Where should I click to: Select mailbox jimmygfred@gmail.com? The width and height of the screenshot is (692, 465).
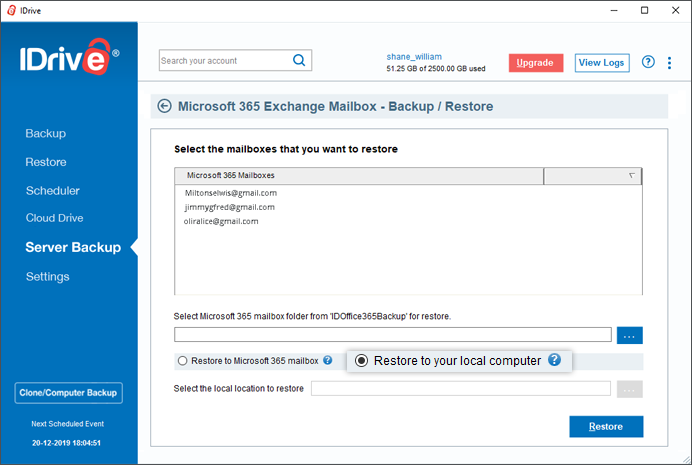tap(229, 207)
